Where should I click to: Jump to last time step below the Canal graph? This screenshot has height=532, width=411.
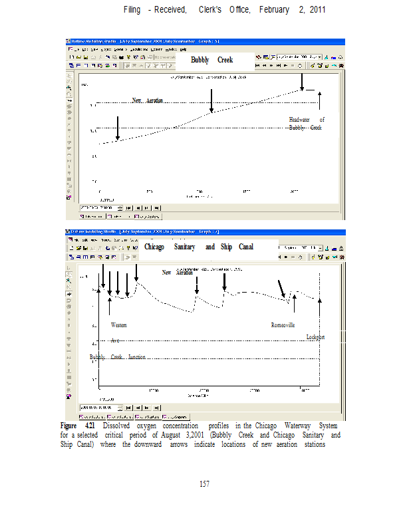pos(157,407)
